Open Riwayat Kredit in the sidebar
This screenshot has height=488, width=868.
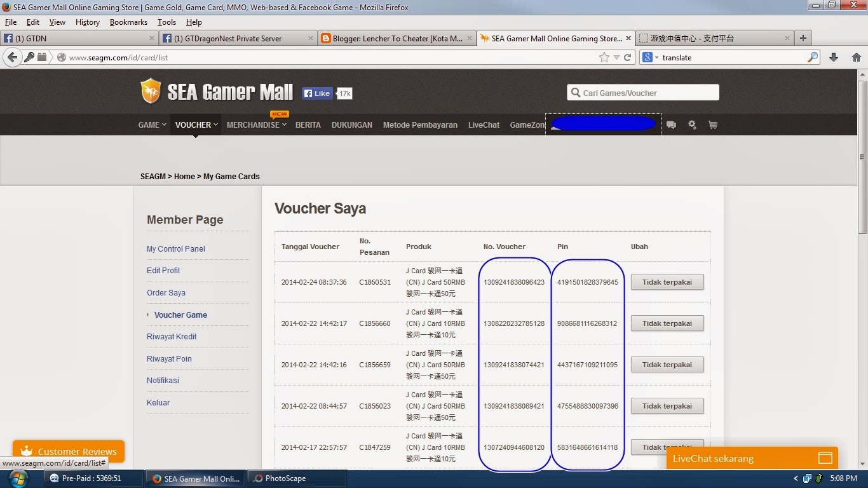(x=172, y=337)
